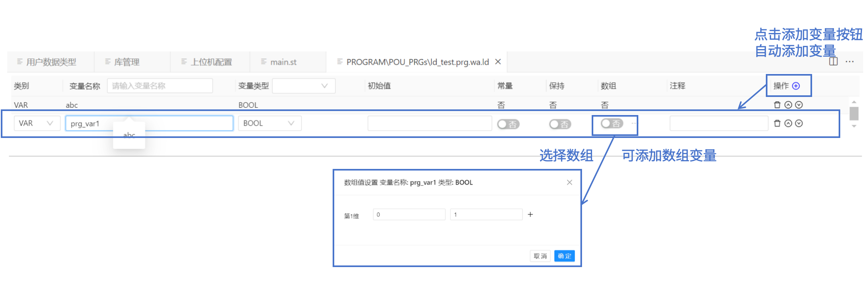Click scrollbar down arrow
Viewport: 868px width, 292px height.
tap(854, 126)
